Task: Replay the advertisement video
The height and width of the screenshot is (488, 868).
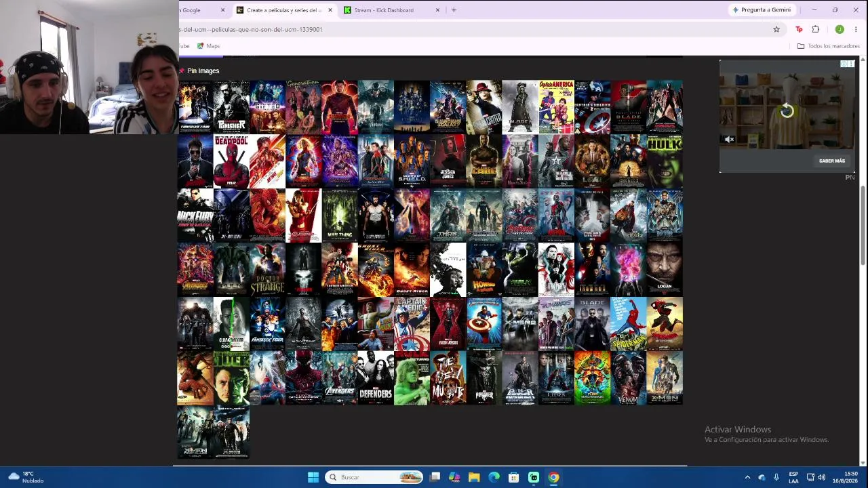Action: 787,111
